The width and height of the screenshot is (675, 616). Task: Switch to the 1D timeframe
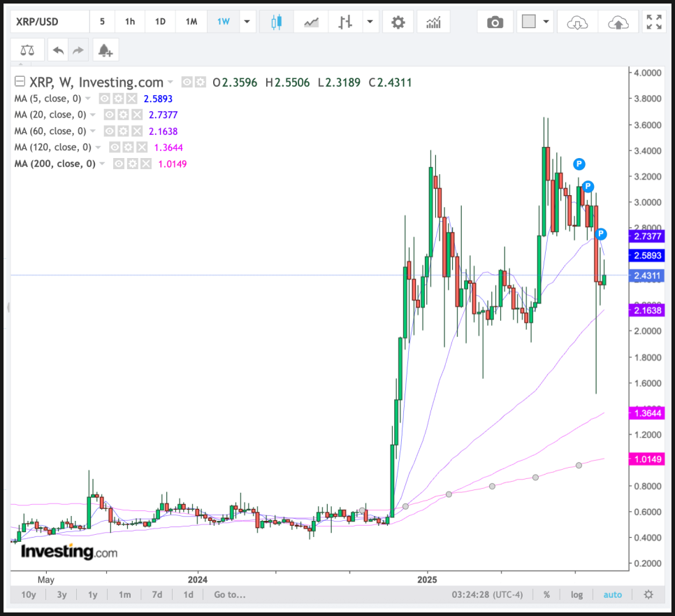point(160,22)
